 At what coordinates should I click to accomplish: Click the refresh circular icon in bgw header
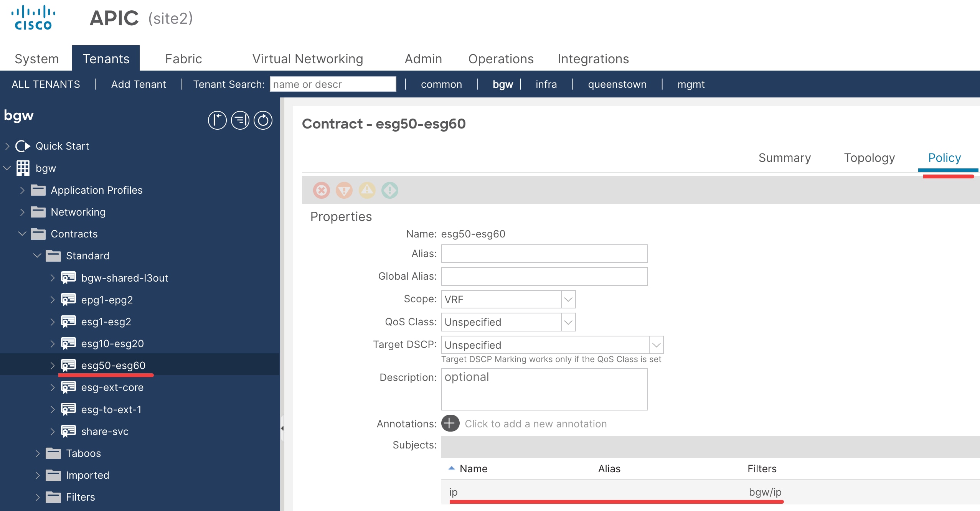pyautogui.click(x=263, y=120)
